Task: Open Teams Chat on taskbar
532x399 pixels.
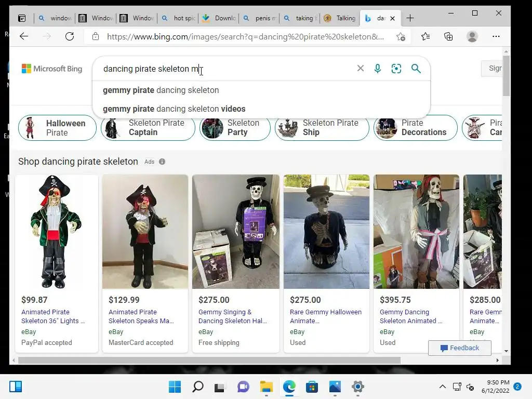Action: 243,387
